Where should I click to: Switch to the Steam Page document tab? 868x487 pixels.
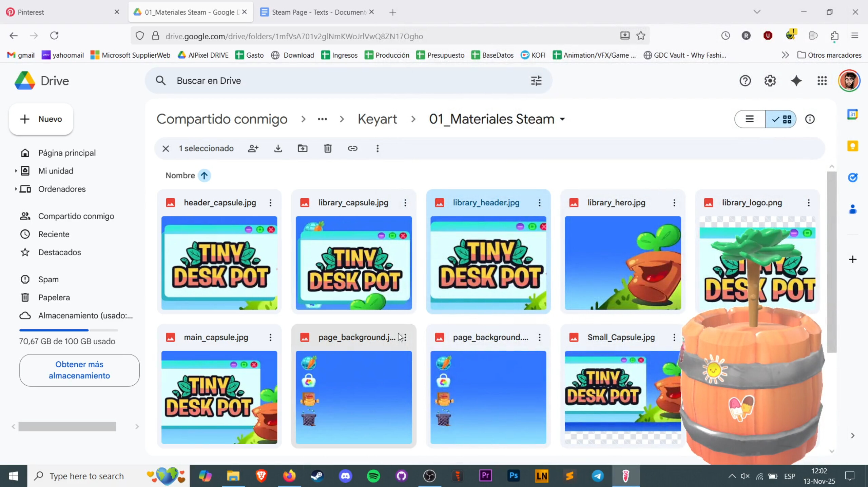(316, 12)
